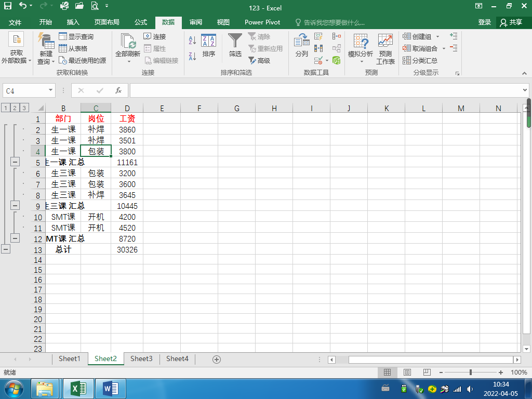Screen dimensions: 532x399
Task: Expand the formula bar
Action: pyautogui.click(x=525, y=90)
